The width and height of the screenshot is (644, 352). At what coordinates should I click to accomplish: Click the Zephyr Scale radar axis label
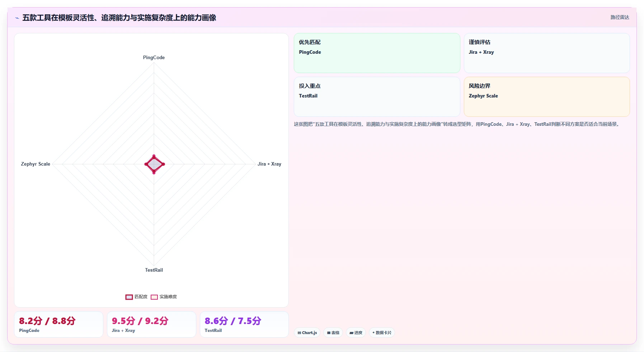pyautogui.click(x=36, y=164)
